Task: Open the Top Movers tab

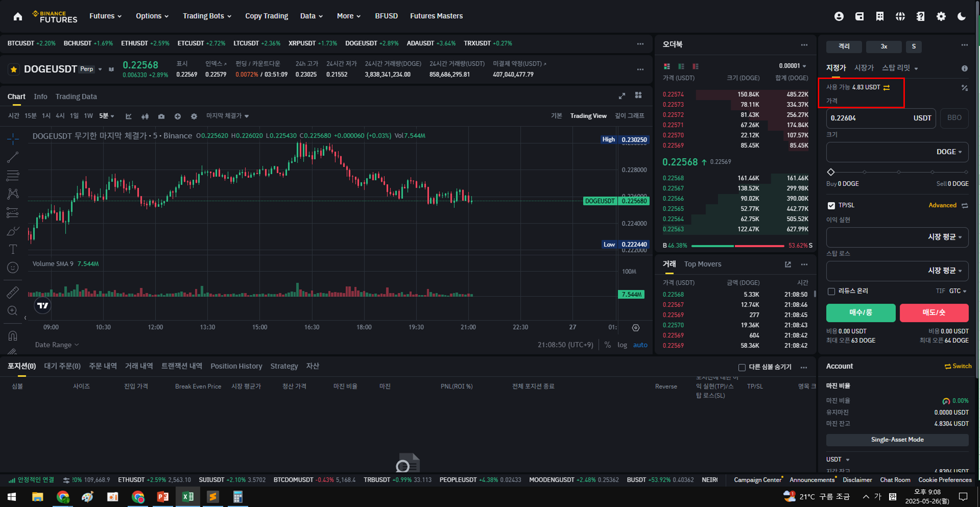Action: tap(702, 264)
